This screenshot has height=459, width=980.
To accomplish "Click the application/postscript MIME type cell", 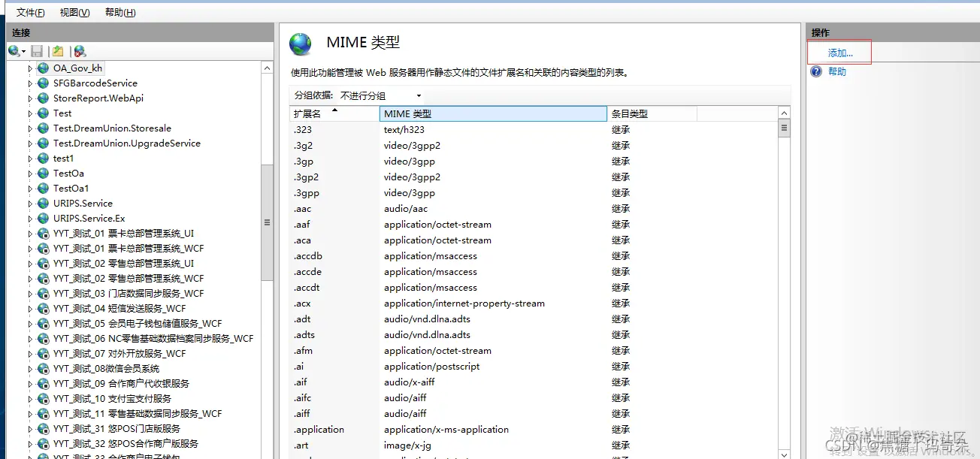I will [431, 366].
